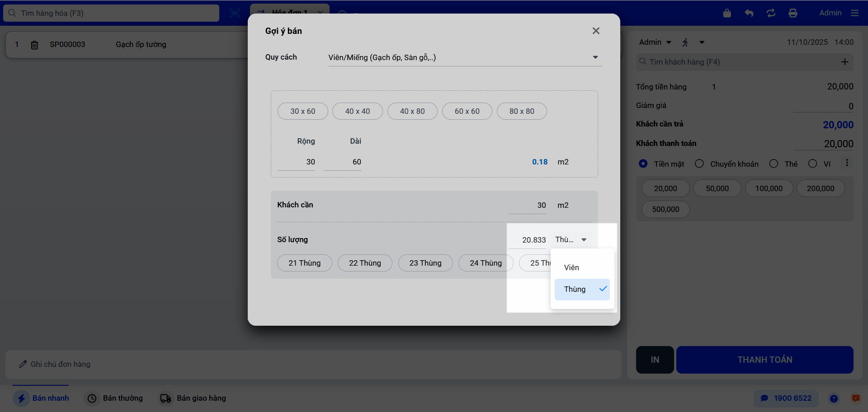Image resolution: width=868 pixels, height=412 pixels.
Task: Close the Gợi ý bán dialog
Action: pos(596,31)
